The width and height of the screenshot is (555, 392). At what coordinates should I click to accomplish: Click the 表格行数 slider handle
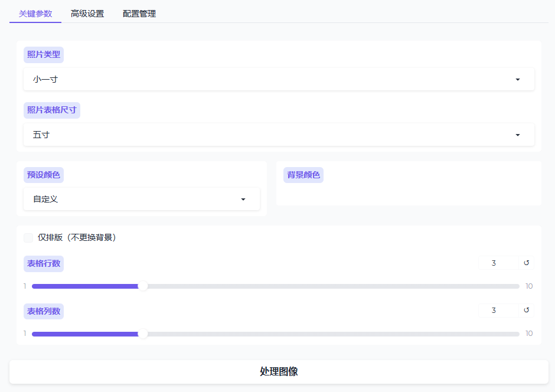(142, 286)
